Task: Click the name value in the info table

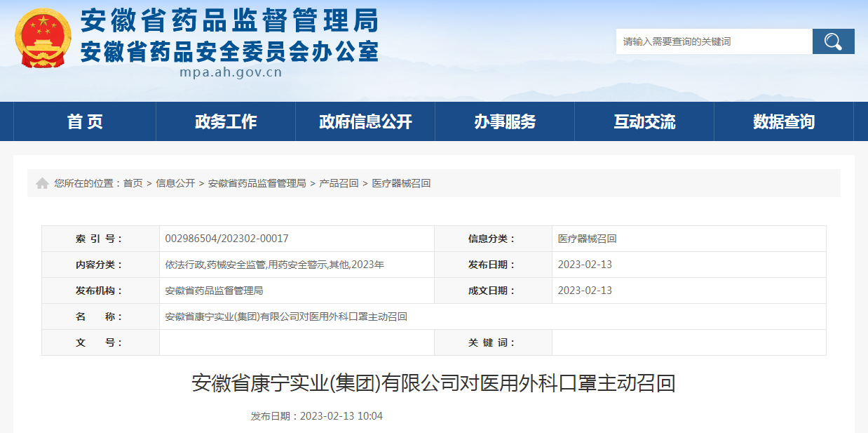Action: [x=286, y=317]
